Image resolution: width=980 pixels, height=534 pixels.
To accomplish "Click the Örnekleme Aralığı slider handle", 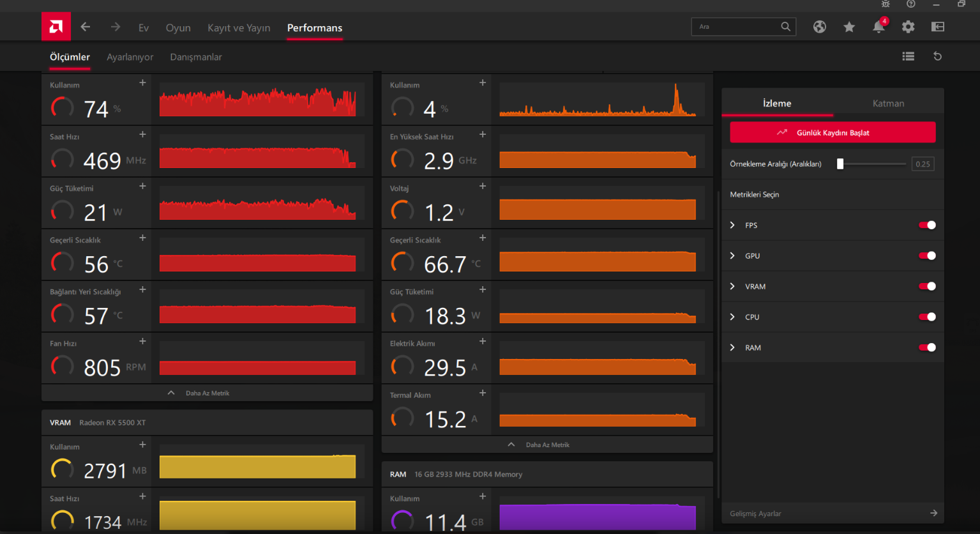I will (x=840, y=164).
